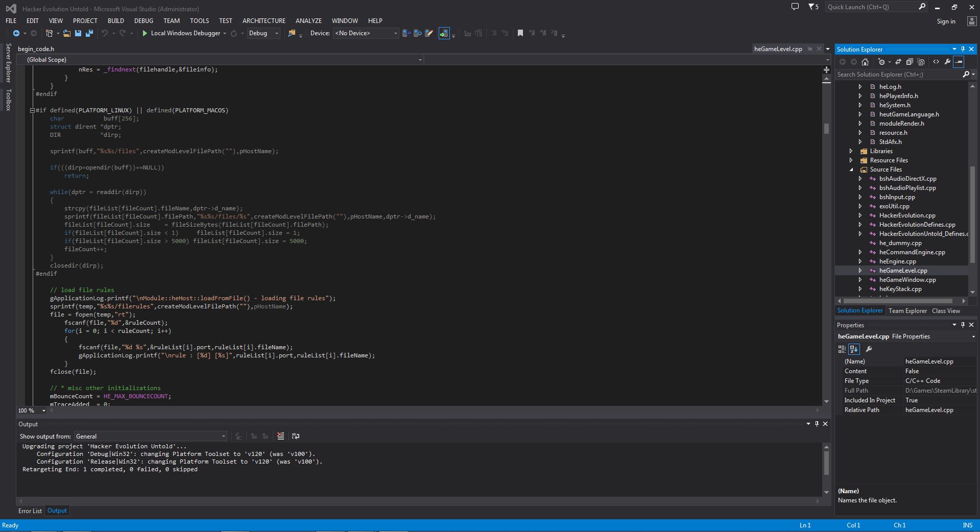Open the Global Scope dropdown
The width and height of the screenshot is (980, 532).
(x=221, y=60)
